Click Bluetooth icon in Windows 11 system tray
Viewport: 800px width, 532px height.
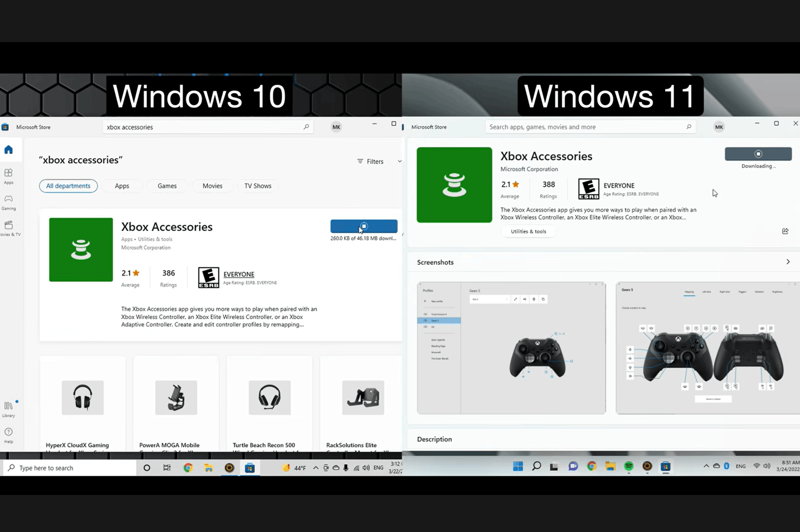click(727, 466)
